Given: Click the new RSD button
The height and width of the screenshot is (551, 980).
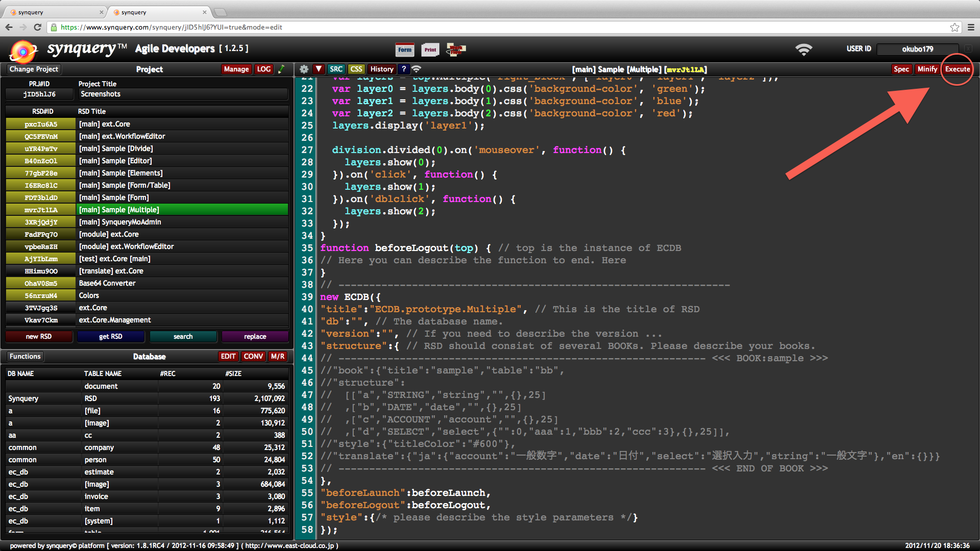Looking at the screenshot, I should 39,336.
